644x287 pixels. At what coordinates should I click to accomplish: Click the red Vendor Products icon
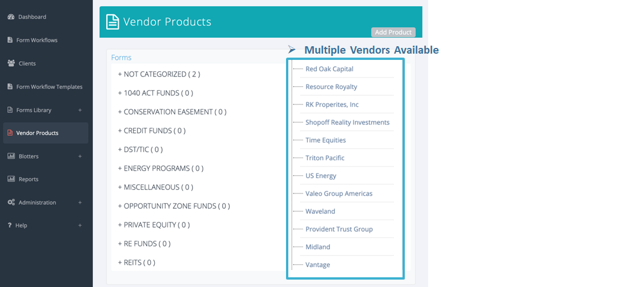(10, 133)
